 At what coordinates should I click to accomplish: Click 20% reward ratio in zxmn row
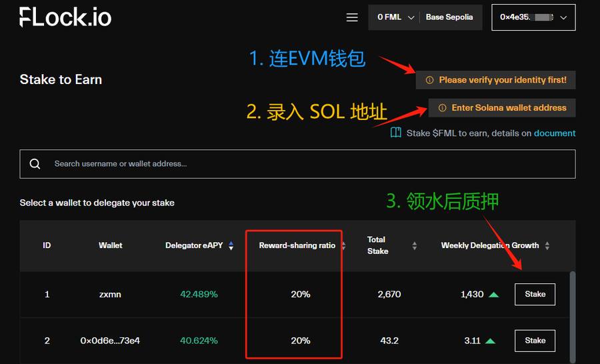click(x=301, y=295)
